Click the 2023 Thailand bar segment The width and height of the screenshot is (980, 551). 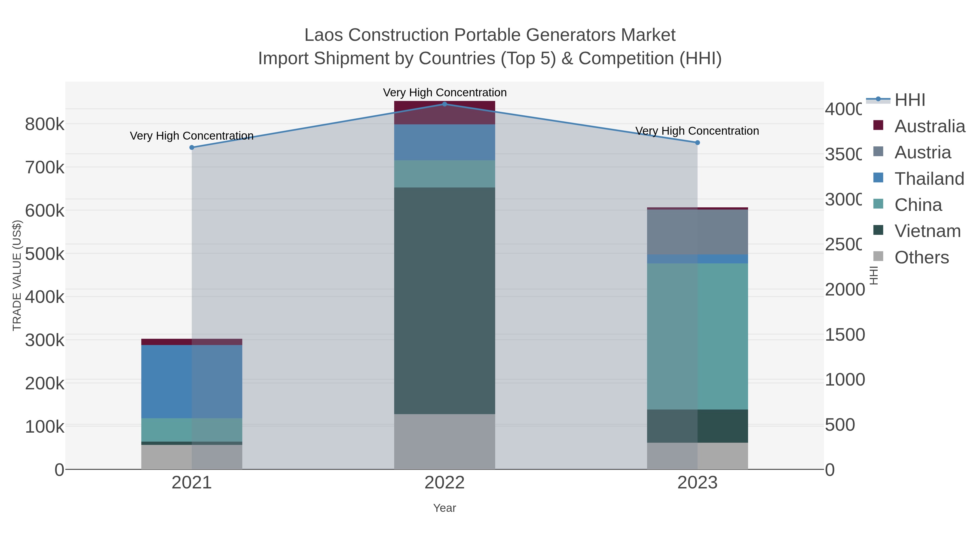pos(697,259)
